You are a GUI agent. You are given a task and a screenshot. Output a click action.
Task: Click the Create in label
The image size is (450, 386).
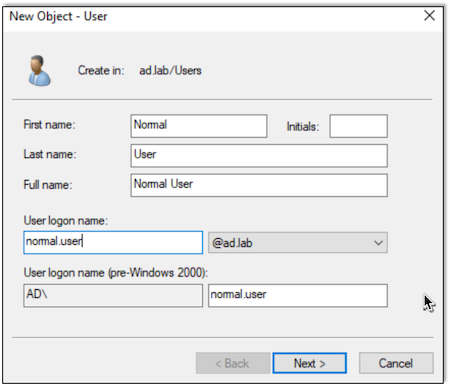coord(101,70)
